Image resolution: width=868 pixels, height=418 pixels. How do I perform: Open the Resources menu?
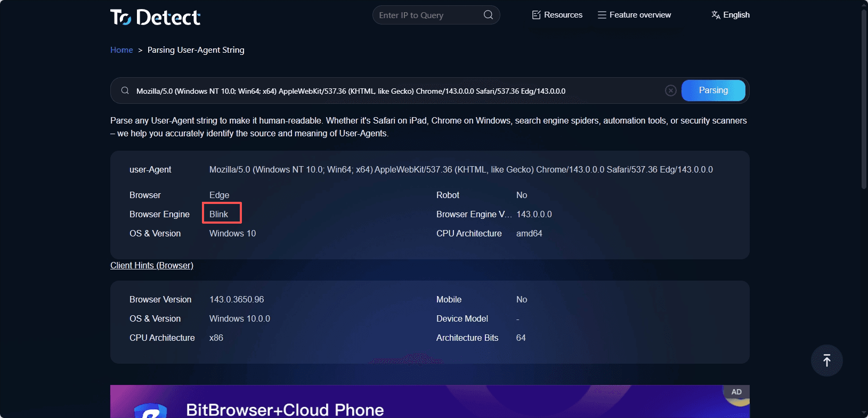(x=557, y=15)
